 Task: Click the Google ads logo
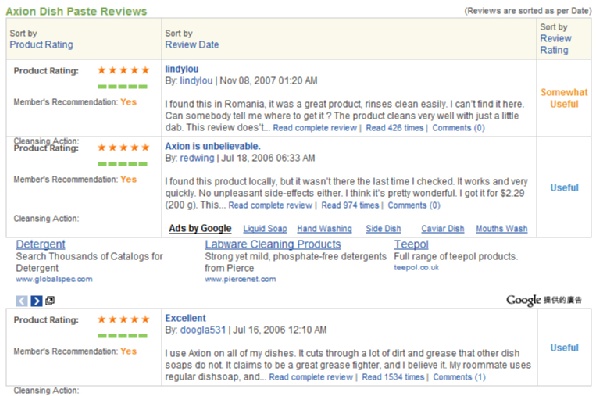(544, 300)
